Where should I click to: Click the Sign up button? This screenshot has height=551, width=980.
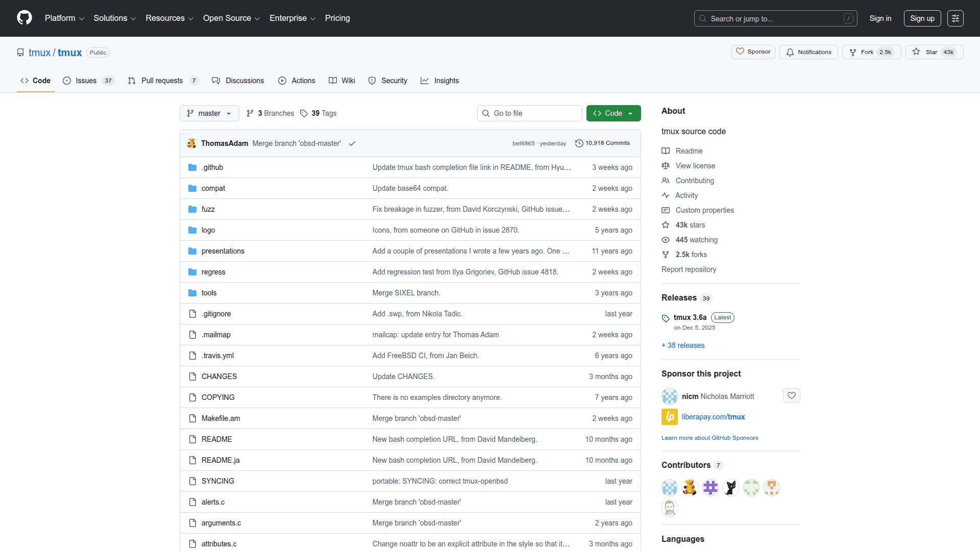(922, 18)
